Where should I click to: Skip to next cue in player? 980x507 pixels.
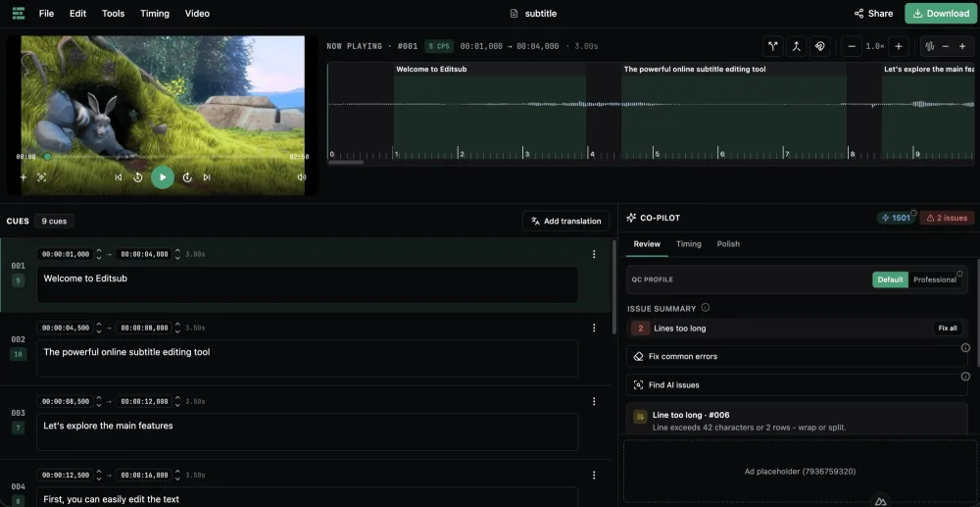click(207, 177)
